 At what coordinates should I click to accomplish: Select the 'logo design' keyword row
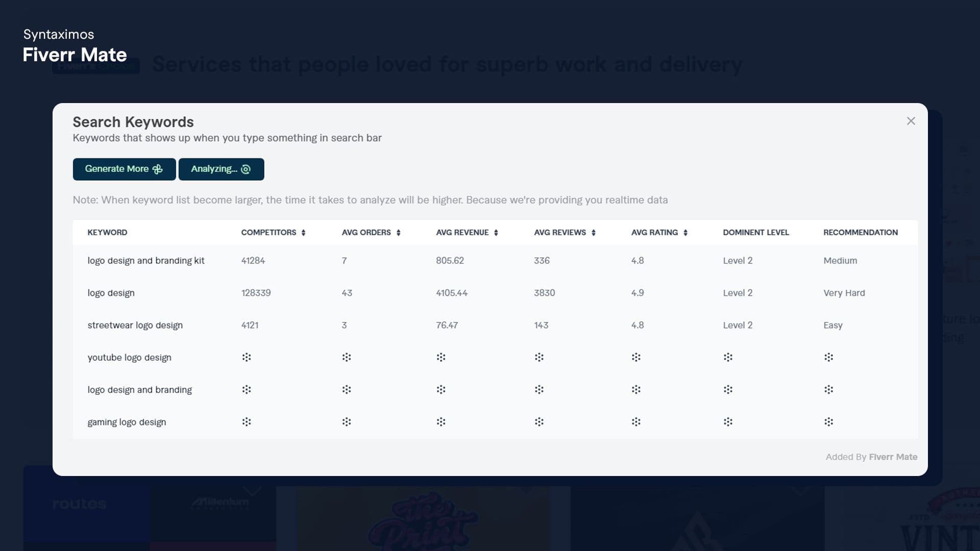coord(495,293)
